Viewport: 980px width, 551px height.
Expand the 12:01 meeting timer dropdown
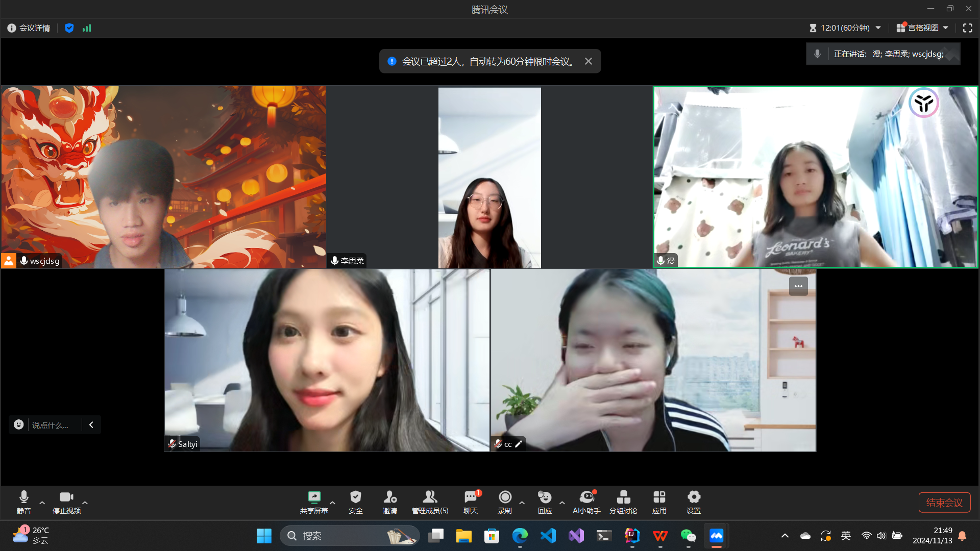point(878,28)
